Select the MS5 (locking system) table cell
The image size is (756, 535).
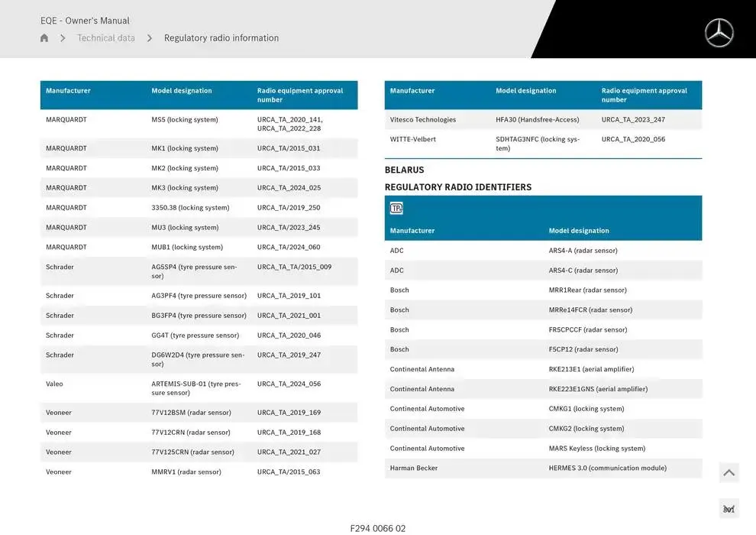185,120
